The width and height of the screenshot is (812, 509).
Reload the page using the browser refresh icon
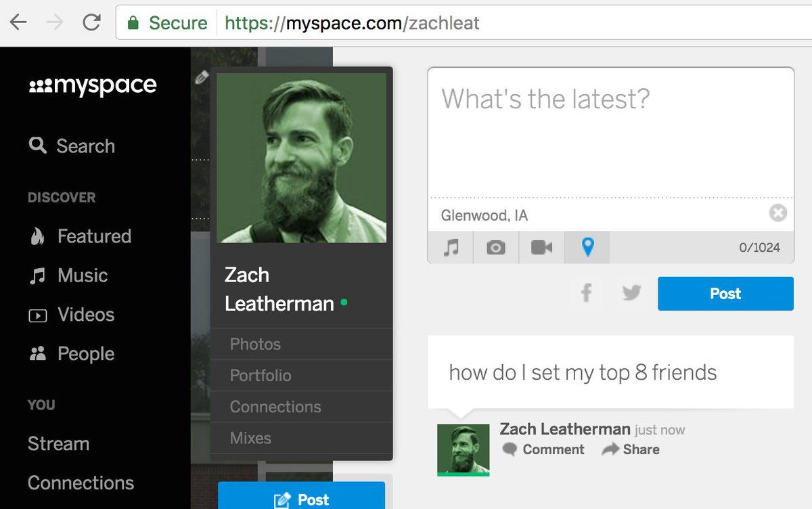[x=91, y=22]
